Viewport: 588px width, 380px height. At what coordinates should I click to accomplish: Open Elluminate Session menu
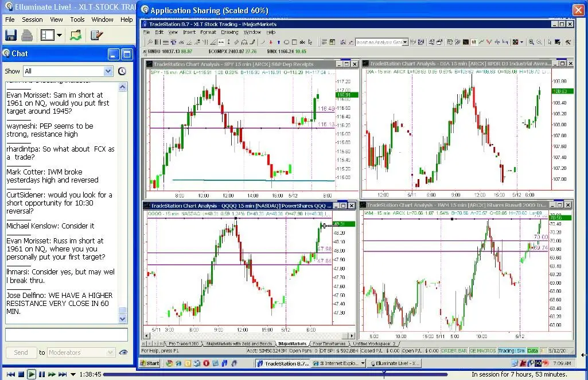point(32,20)
